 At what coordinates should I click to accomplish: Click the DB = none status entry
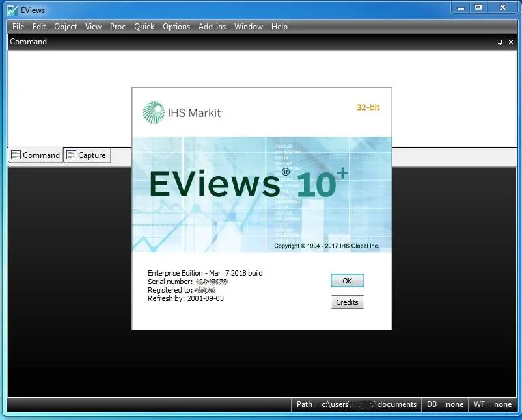coord(445,404)
